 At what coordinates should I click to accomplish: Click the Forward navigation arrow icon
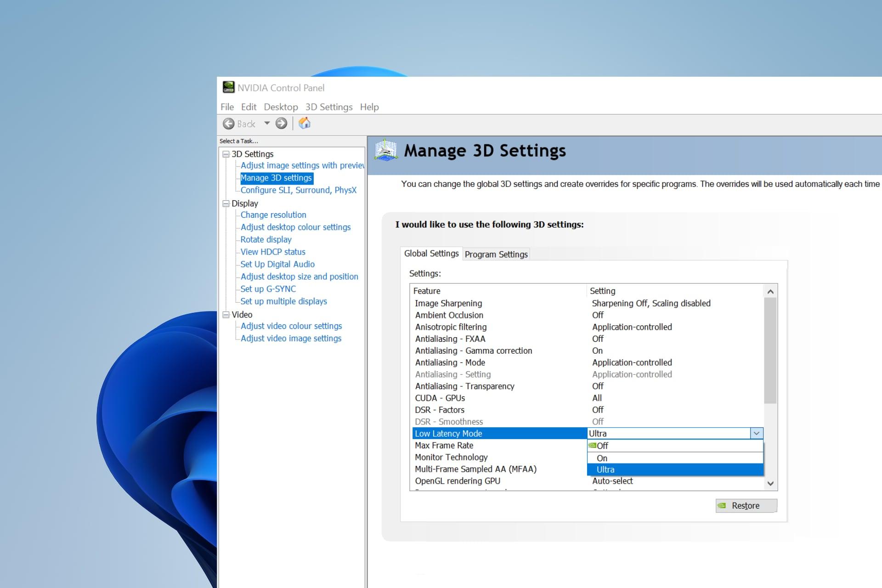281,123
